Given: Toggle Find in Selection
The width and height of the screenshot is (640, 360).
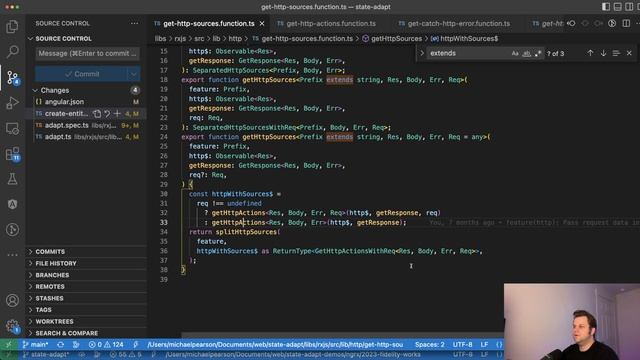Looking at the screenshot, I should pos(616,53).
